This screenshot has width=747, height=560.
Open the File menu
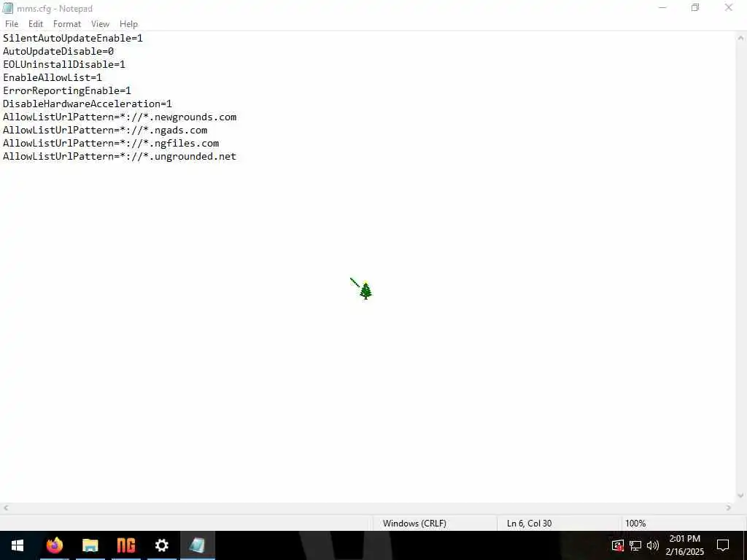tap(12, 24)
